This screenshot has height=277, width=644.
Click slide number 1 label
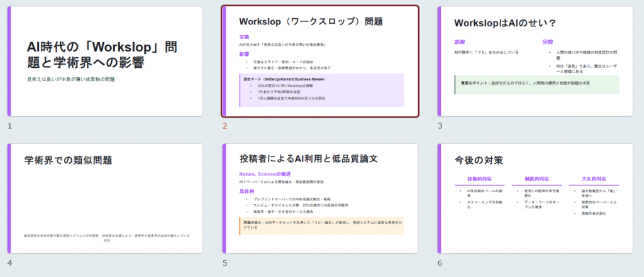(x=9, y=126)
